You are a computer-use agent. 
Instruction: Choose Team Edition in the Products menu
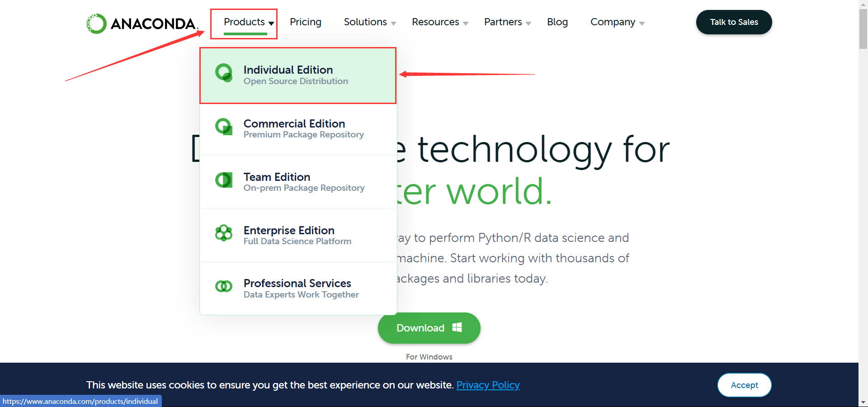pos(298,182)
